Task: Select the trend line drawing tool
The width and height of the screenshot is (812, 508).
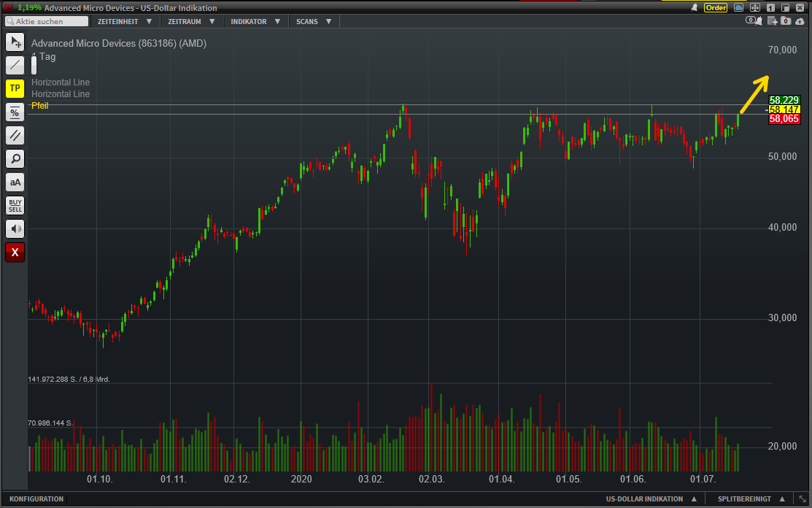Action: [x=15, y=65]
